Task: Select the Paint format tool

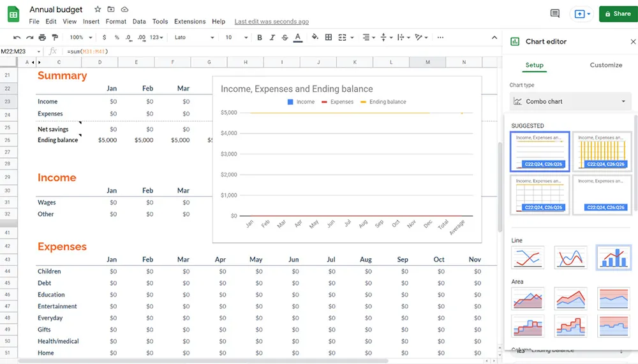Action: tap(55, 38)
